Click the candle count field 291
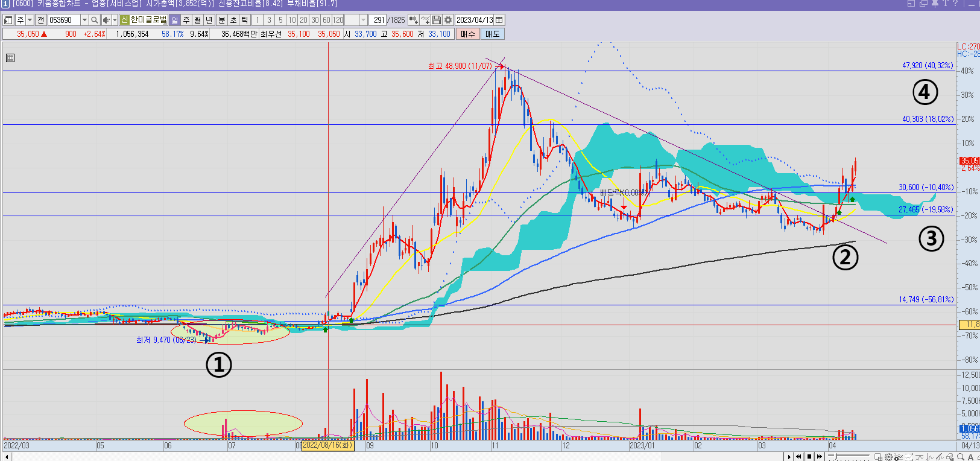Screen dimensions: 980x461 (x=377, y=20)
